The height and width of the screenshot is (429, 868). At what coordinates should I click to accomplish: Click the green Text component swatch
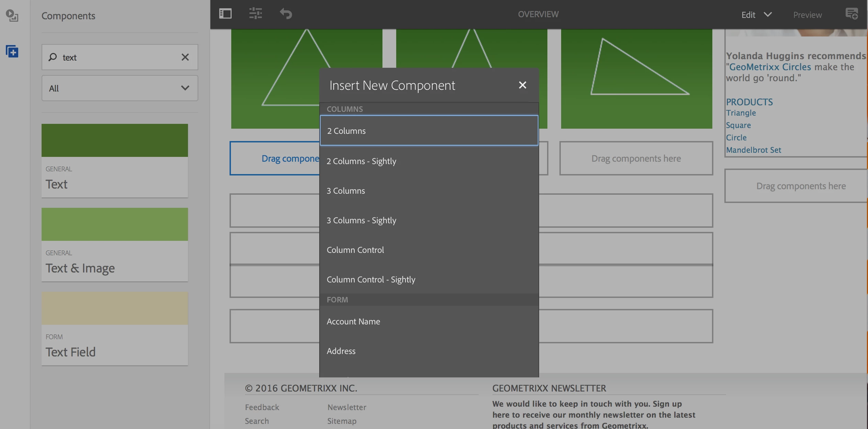coord(114,140)
